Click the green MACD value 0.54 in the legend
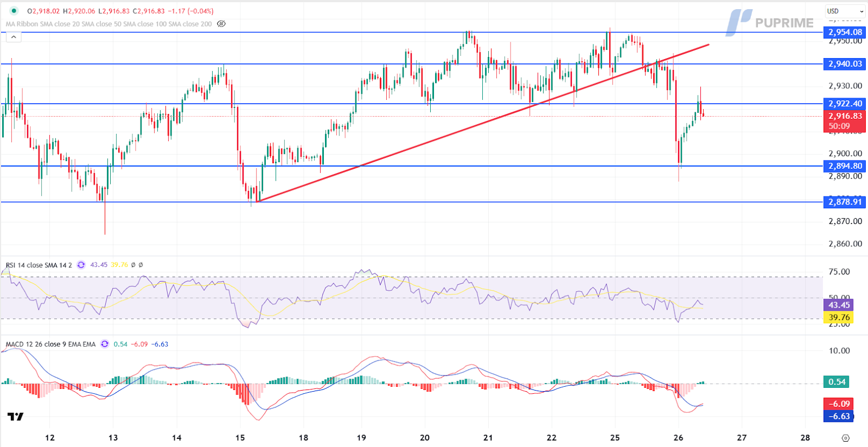The height and width of the screenshot is (447, 868). click(120, 344)
